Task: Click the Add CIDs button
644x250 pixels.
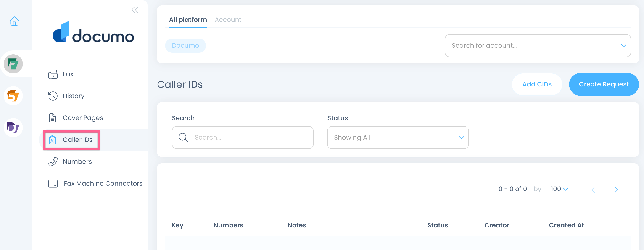Action: (537, 84)
